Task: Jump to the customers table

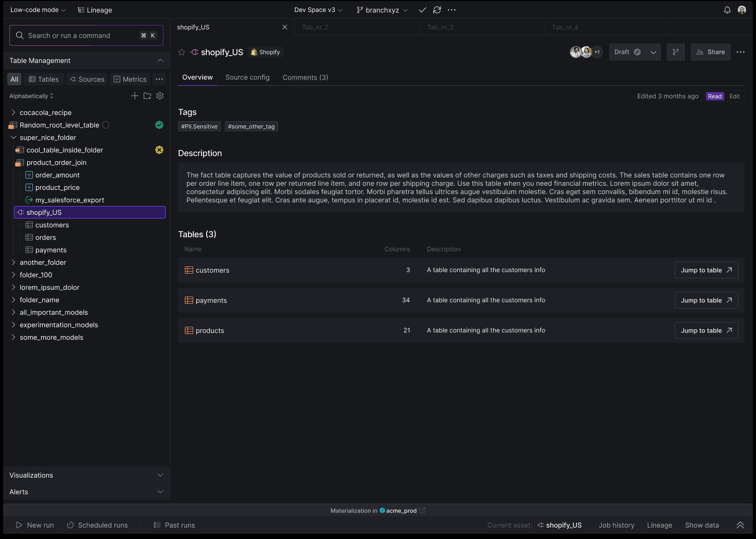Action: pyautogui.click(x=706, y=270)
